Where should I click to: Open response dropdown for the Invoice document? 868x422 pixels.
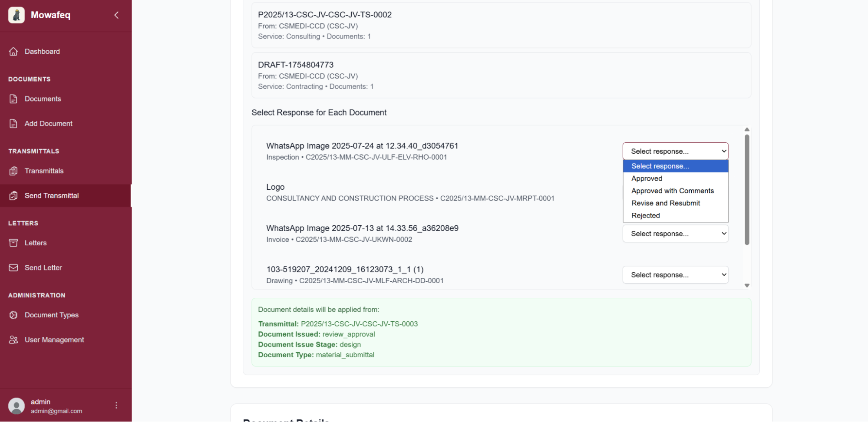tap(675, 234)
